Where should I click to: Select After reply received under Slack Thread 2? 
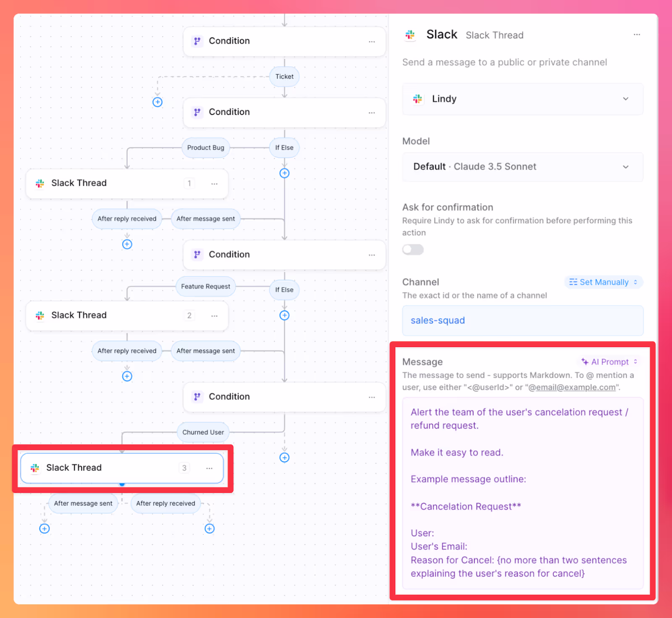(127, 351)
